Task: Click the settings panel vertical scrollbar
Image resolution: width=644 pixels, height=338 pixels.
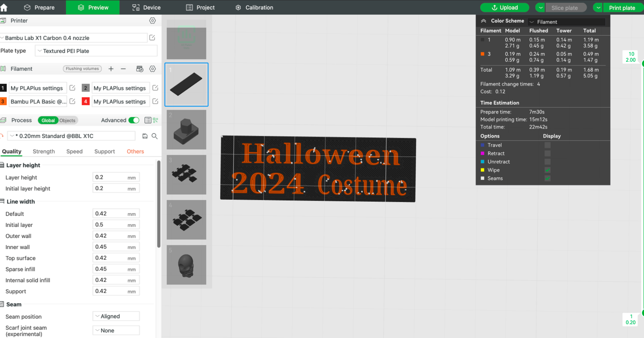Action: point(159,204)
